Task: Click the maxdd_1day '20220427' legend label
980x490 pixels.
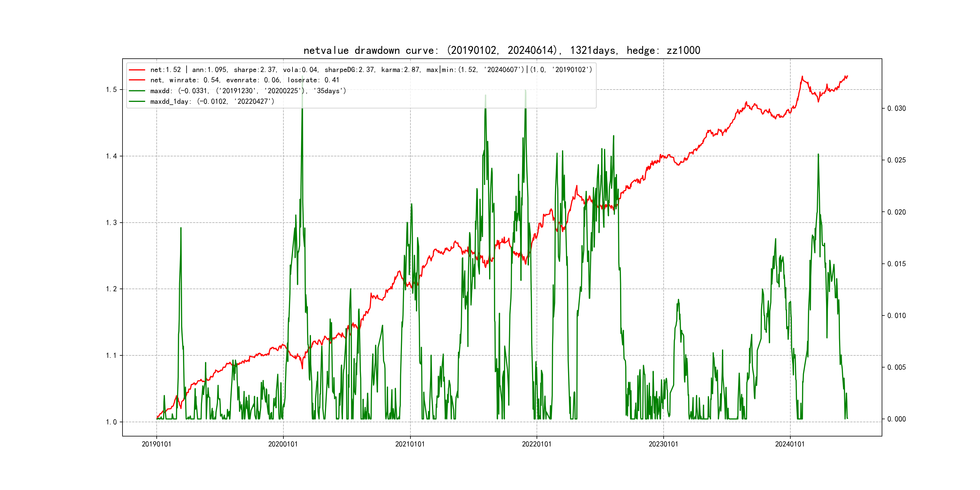Action: click(212, 101)
